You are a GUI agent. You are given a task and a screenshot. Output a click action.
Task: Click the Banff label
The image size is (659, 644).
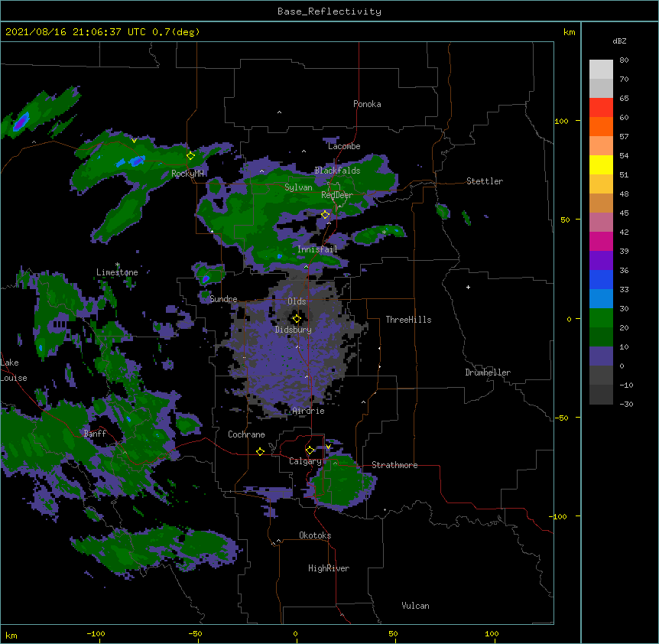point(95,434)
